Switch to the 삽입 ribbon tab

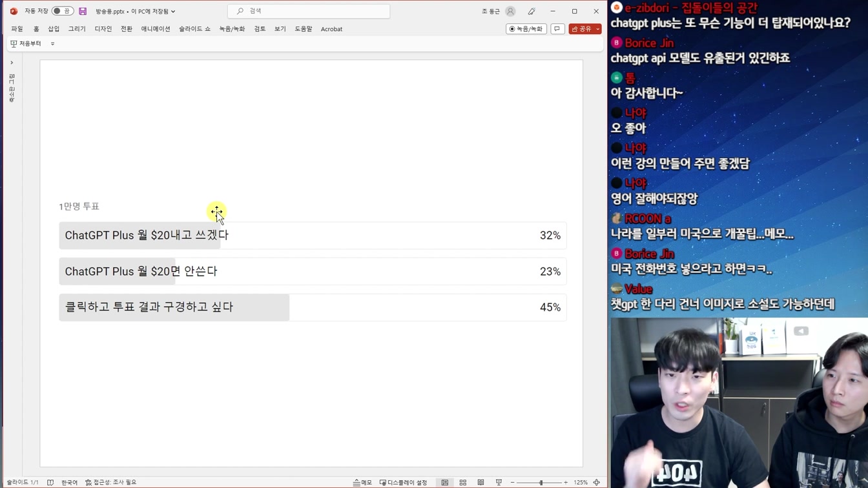click(x=54, y=29)
